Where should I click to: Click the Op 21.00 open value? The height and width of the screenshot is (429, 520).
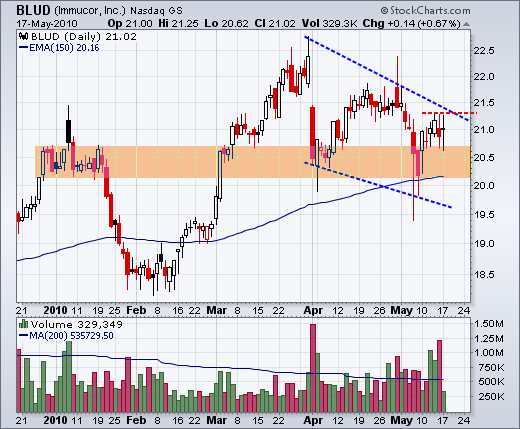pyautogui.click(x=130, y=24)
